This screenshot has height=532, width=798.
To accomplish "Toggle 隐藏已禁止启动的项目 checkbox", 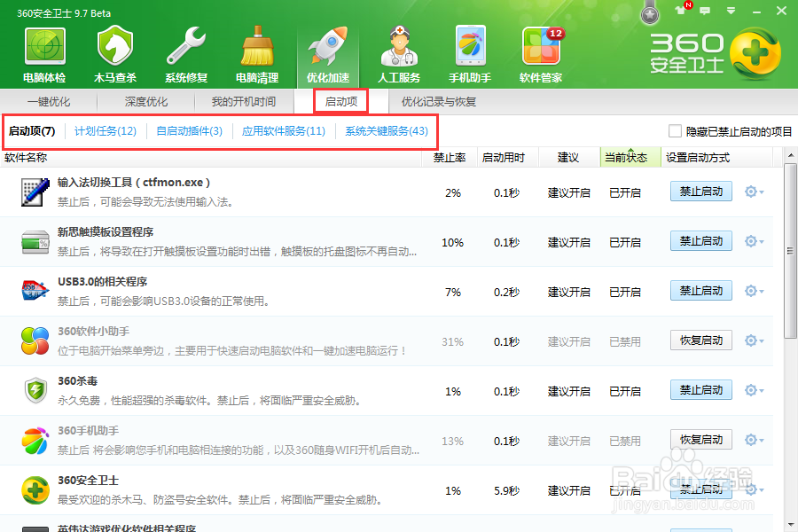I will click(x=675, y=131).
